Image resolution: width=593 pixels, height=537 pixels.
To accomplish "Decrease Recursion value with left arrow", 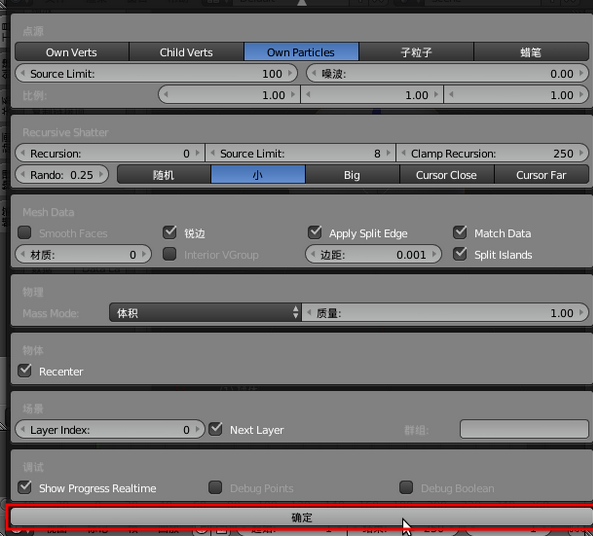I will click(23, 154).
